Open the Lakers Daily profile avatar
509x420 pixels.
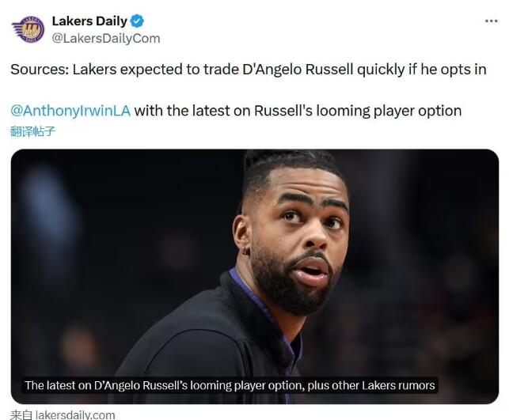(28, 29)
